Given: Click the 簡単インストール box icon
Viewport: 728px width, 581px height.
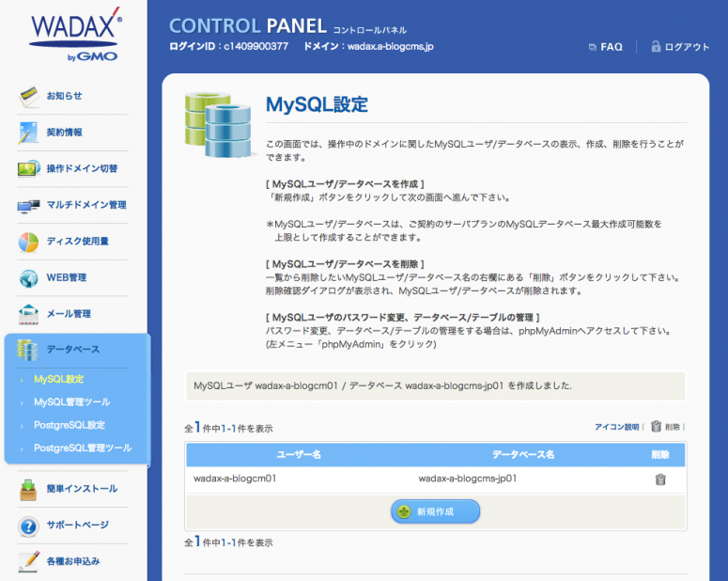Looking at the screenshot, I should (29, 489).
